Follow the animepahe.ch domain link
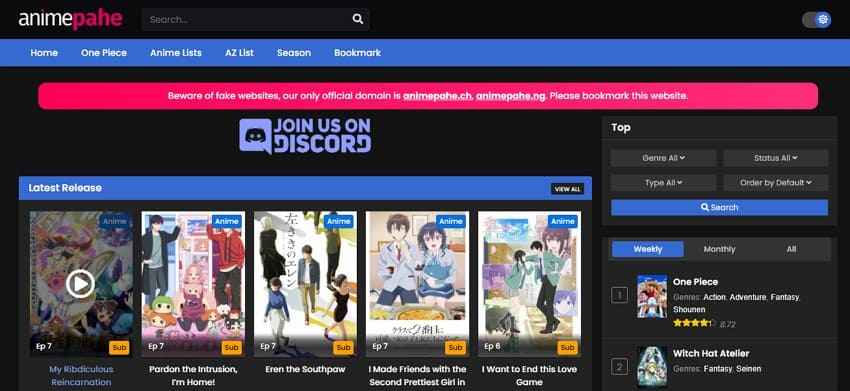Screen dimensions: 850x391 pos(438,96)
